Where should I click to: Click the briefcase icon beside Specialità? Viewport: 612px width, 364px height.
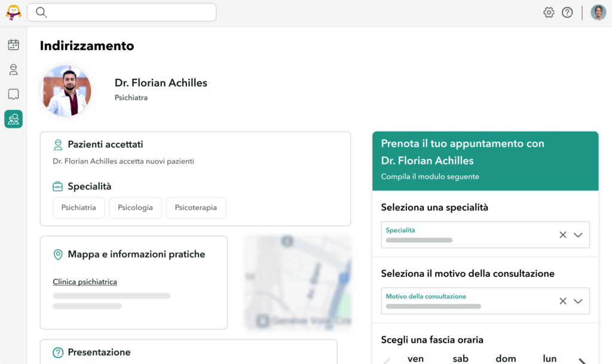coord(57,186)
